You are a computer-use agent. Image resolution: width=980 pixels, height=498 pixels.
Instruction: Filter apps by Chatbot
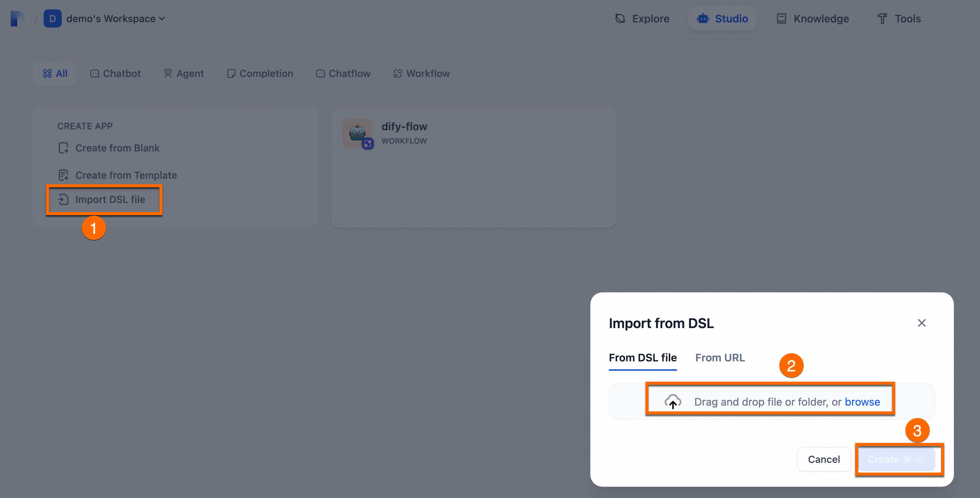tap(115, 73)
